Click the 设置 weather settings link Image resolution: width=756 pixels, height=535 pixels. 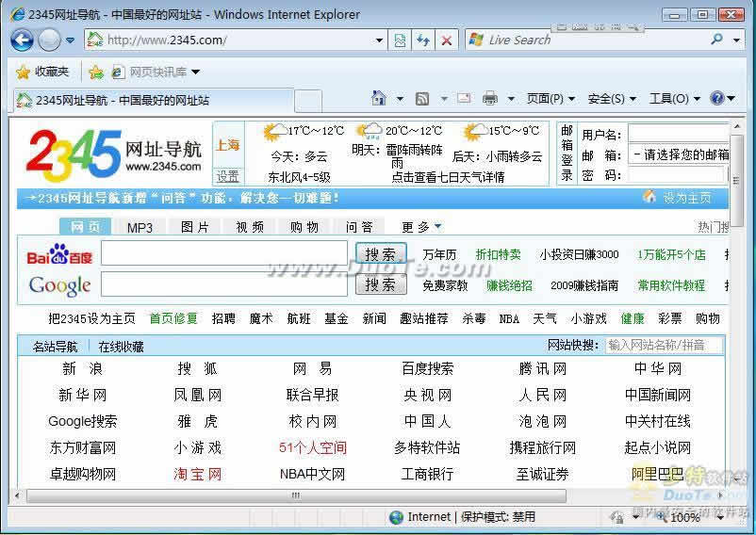point(227,176)
